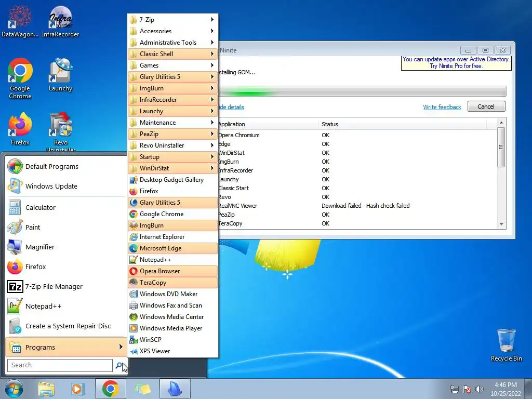Click the Windows Start orb
Viewport: 532px width, 399px height.
pyautogui.click(x=14, y=389)
